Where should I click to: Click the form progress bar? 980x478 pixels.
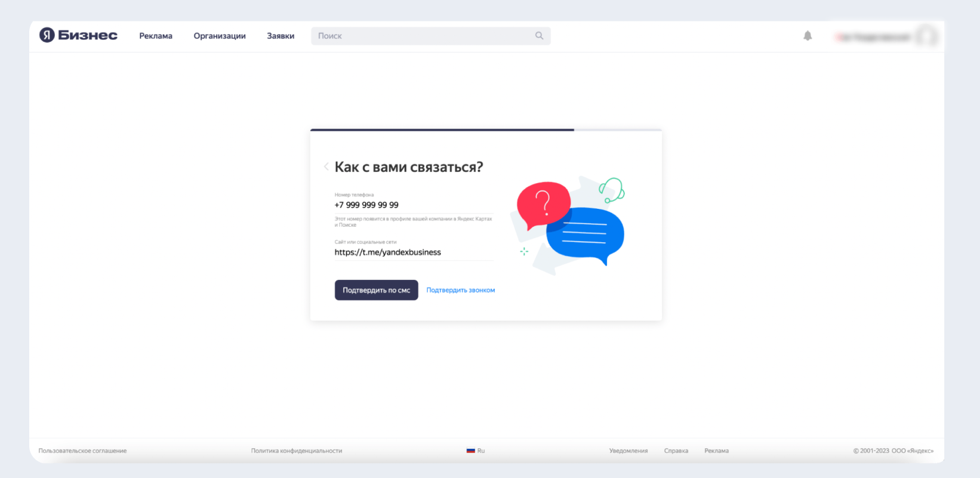click(x=486, y=129)
